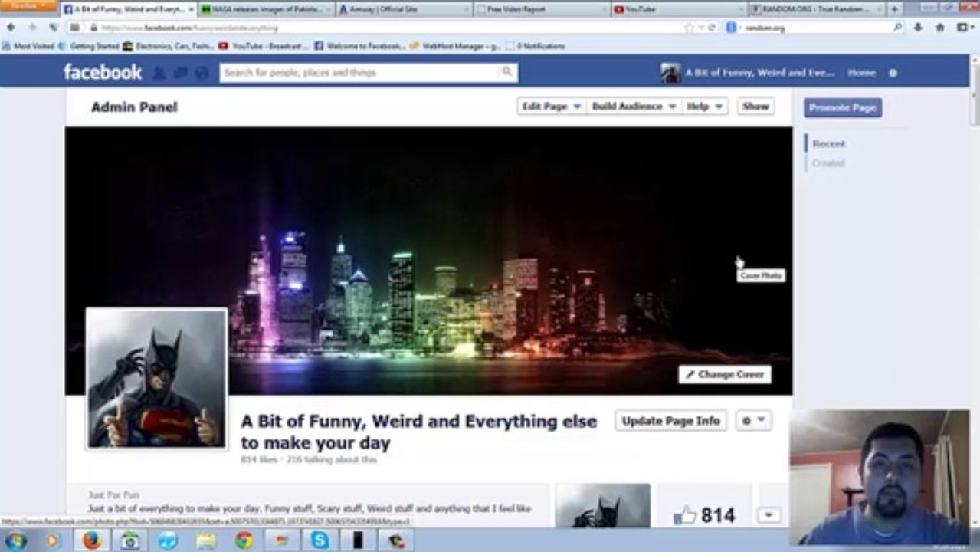The width and height of the screenshot is (980, 552).
Task: Click the 216 talking about this text
Action: point(331,460)
